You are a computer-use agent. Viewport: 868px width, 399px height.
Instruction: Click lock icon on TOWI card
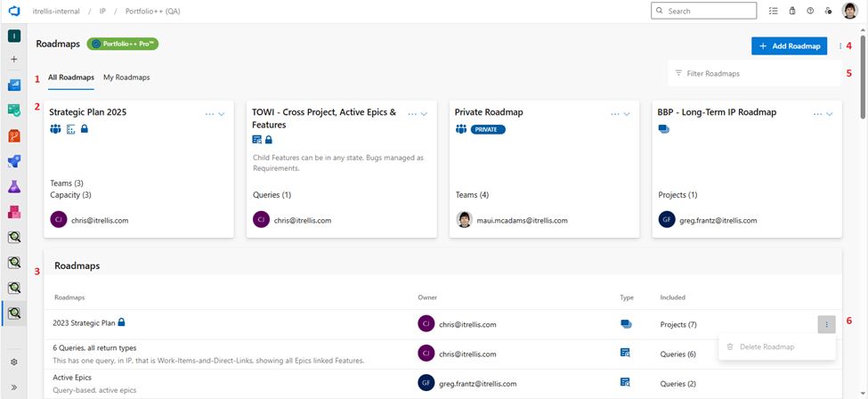tap(269, 140)
